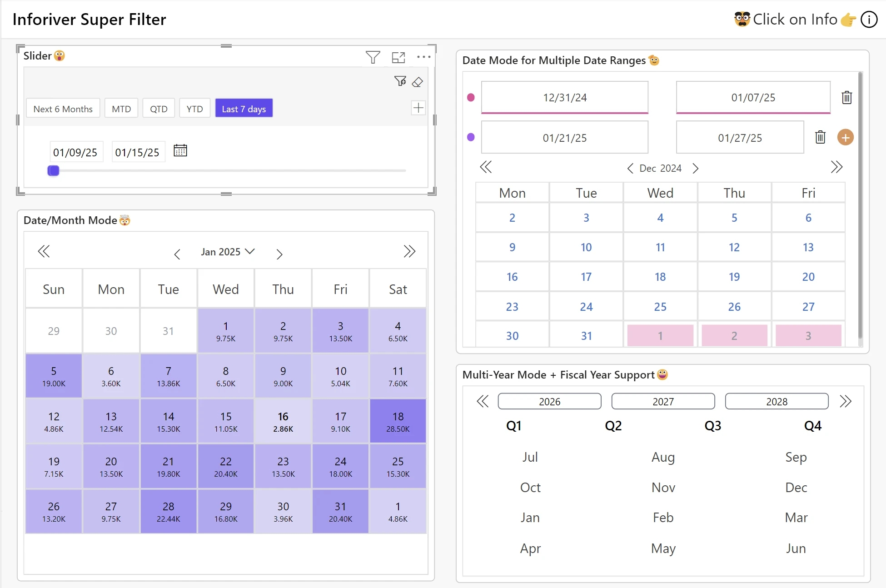Select QTD preset
The height and width of the screenshot is (588, 886).
pos(159,109)
